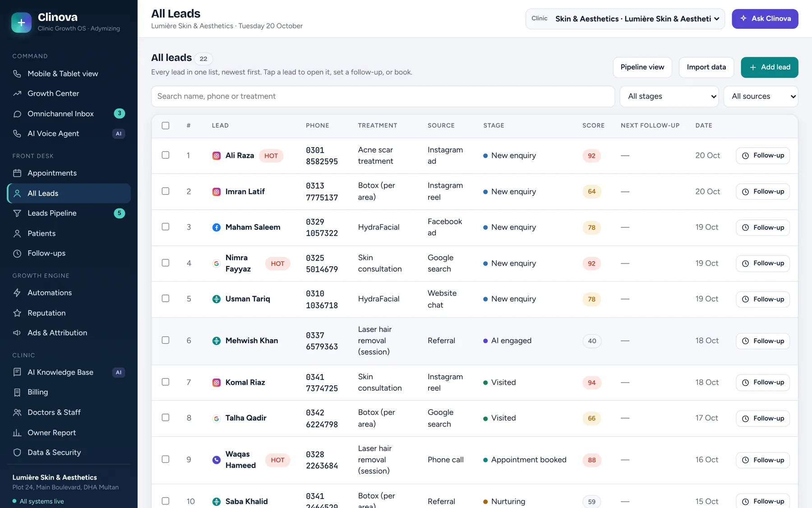812x508 pixels.
Task: Click the Owner Report bar chart icon
Action: [x=17, y=433]
